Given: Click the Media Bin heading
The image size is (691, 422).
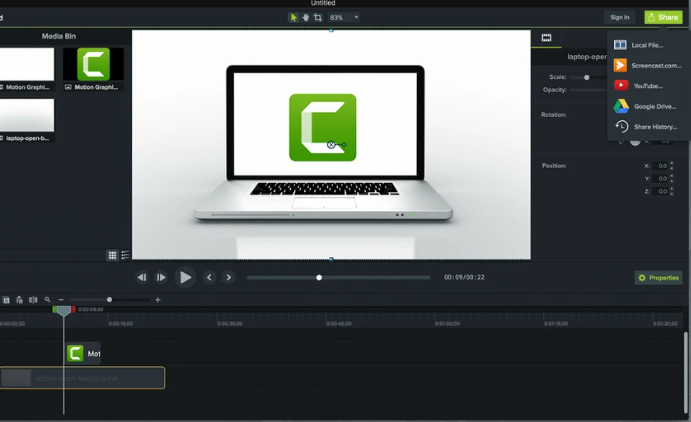Looking at the screenshot, I should pyautogui.click(x=59, y=36).
